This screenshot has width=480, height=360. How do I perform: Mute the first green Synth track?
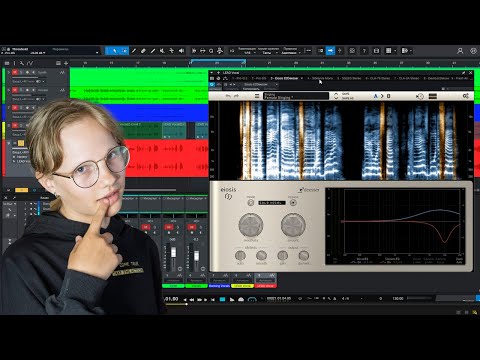tap(15, 72)
